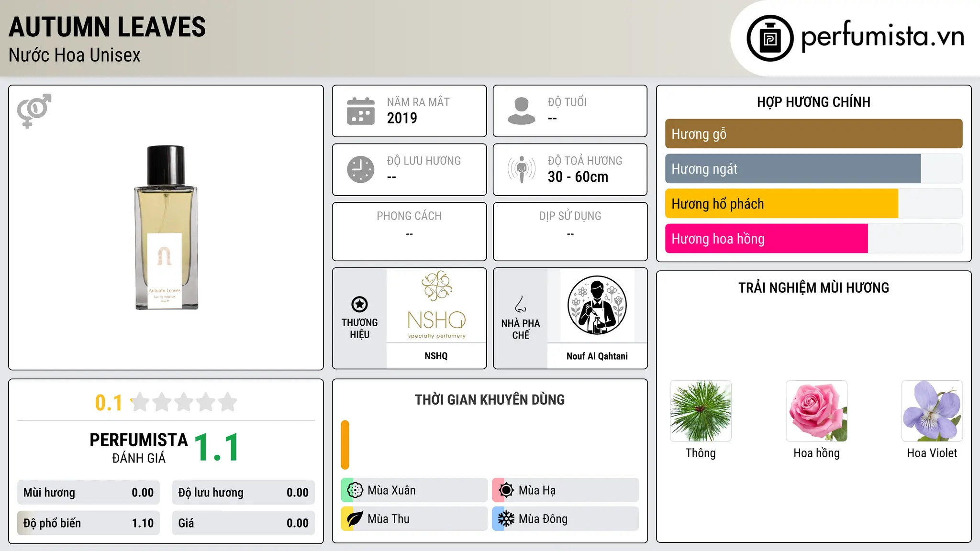Click the Thương hiệu label
980x551 pixels.
359,328
